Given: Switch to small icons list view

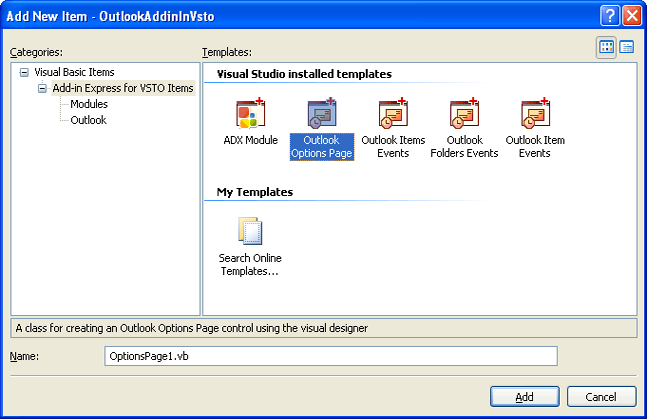Looking at the screenshot, I should [627, 47].
